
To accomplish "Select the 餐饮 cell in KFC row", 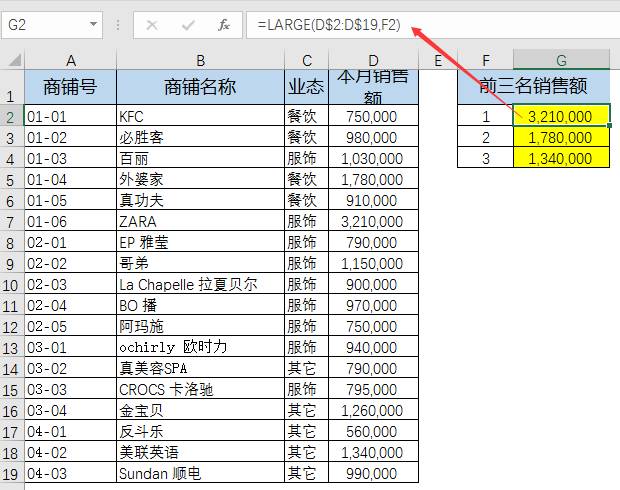I will pyautogui.click(x=306, y=115).
